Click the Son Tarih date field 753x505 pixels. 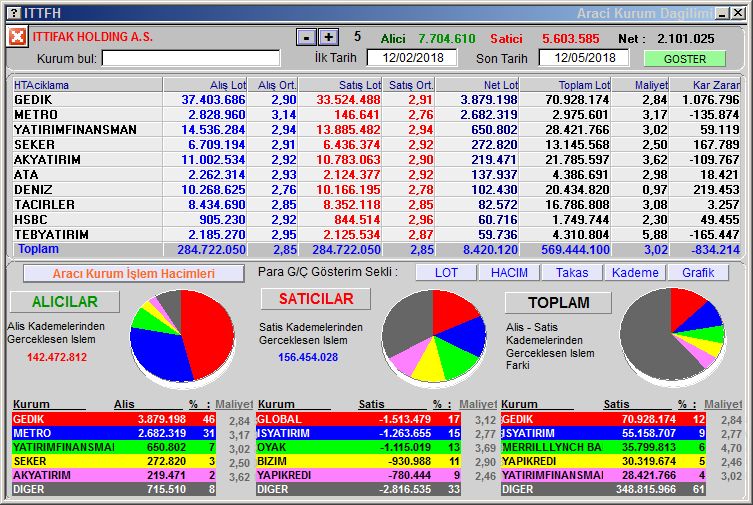click(x=584, y=58)
